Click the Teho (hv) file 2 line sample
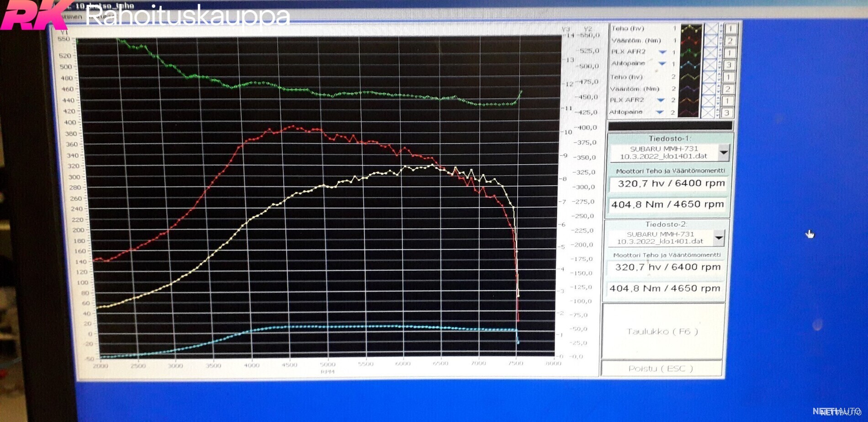The width and height of the screenshot is (868, 422). [x=690, y=77]
